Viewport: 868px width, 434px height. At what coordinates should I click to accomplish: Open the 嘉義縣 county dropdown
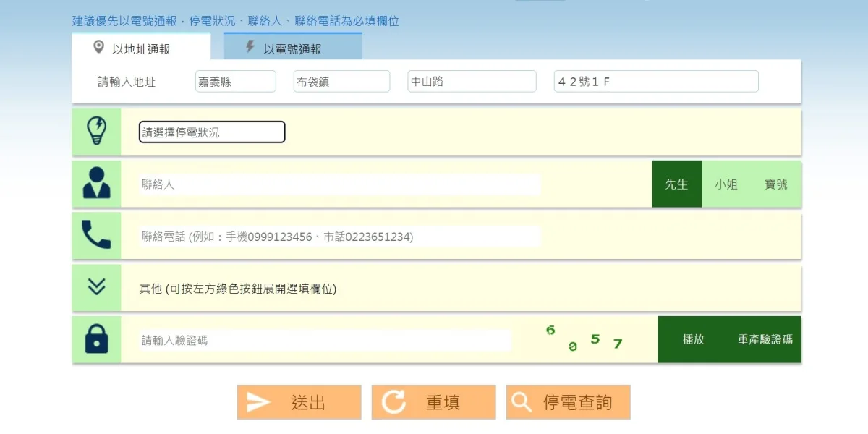pyautogui.click(x=236, y=82)
